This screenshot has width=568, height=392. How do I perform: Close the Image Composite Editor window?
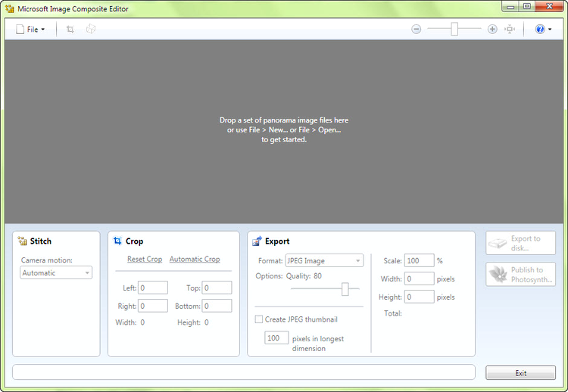[549, 6]
